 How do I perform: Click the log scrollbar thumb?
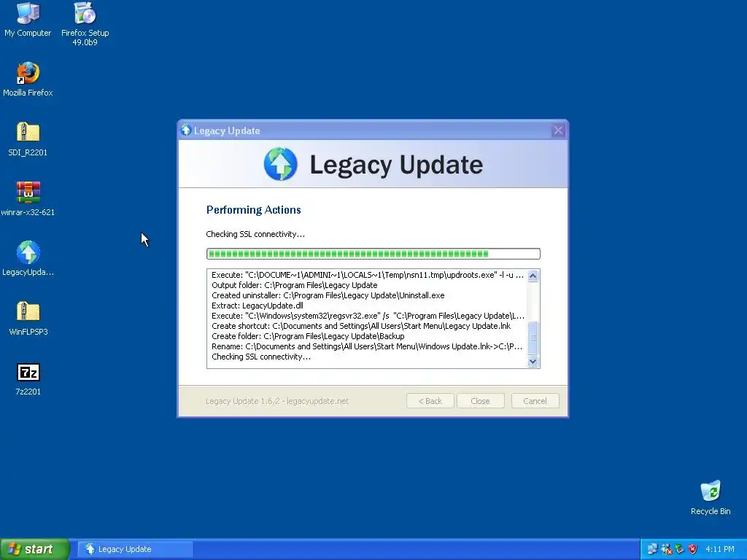533,338
